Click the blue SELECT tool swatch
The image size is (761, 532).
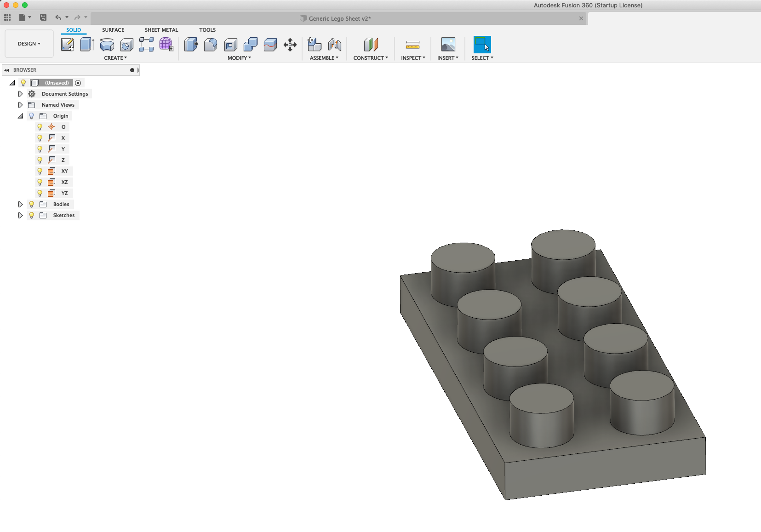482,45
